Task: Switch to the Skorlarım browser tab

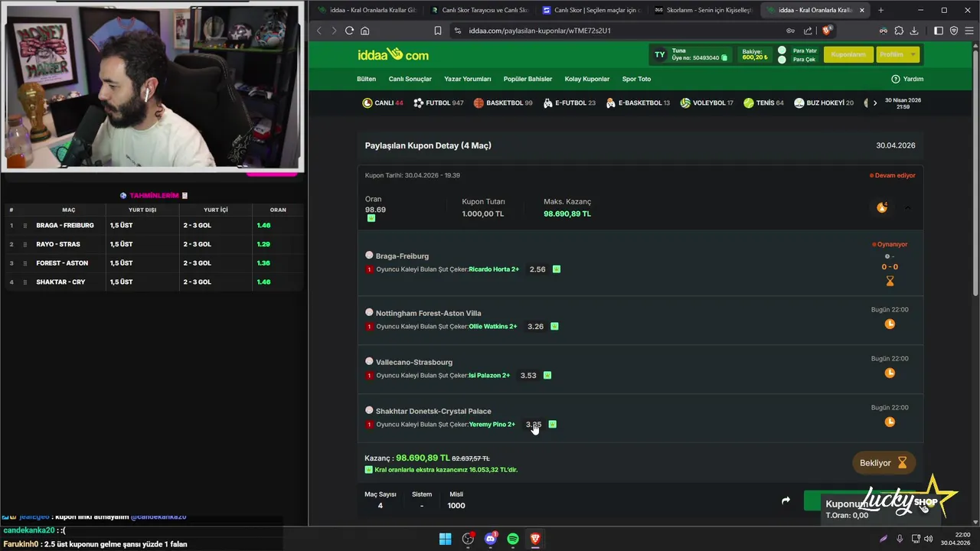Action: coord(703,10)
